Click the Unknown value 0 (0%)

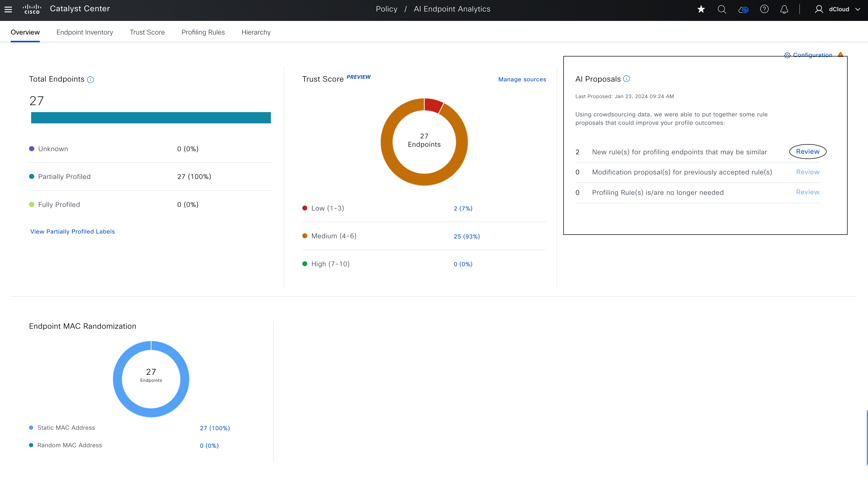188,149
